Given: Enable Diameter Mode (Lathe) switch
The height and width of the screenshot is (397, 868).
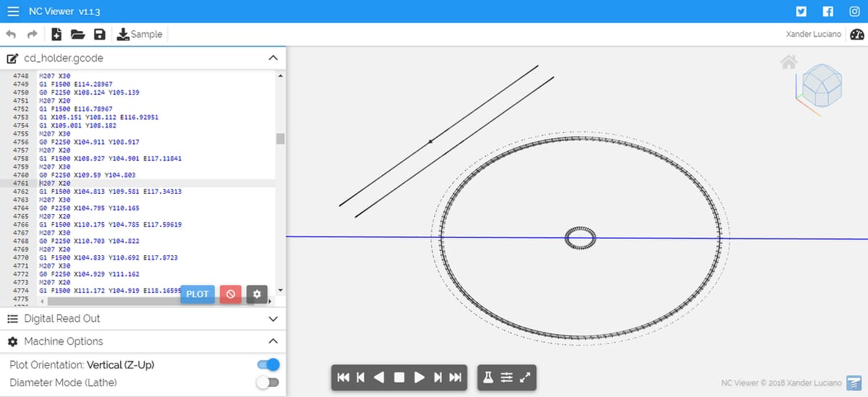Looking at the screenshot, I should click(x=268, y=383).
